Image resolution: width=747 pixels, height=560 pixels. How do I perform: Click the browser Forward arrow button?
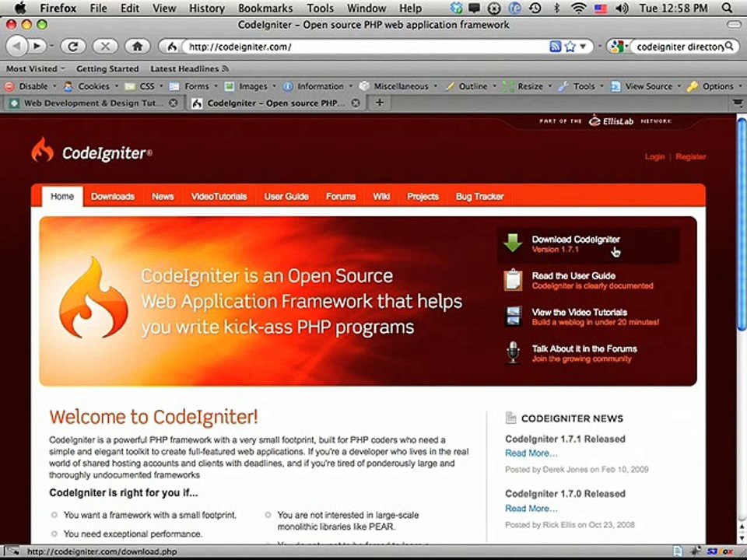click(37, 46)
